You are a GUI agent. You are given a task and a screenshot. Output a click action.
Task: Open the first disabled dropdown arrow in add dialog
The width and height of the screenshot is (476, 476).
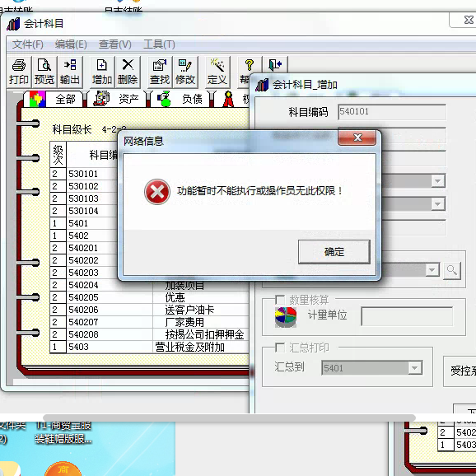[x=438, y=181]
